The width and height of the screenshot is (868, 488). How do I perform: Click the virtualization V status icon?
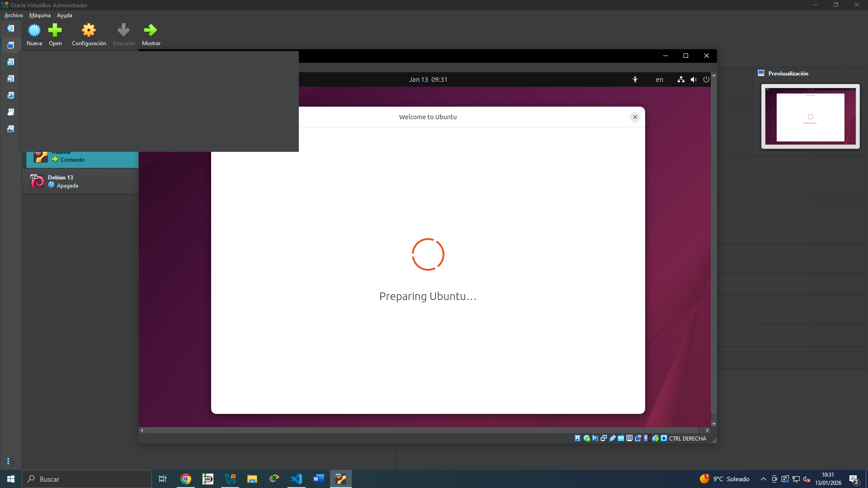coord(646,438)
